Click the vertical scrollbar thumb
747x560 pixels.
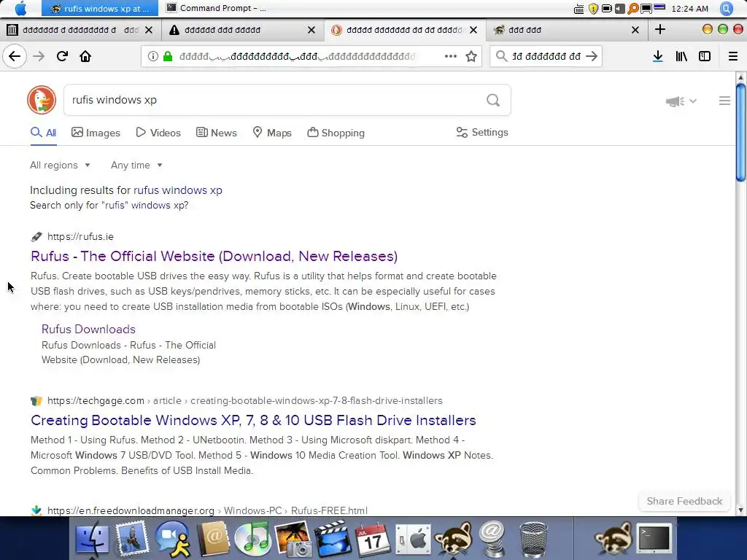point(740,133)
